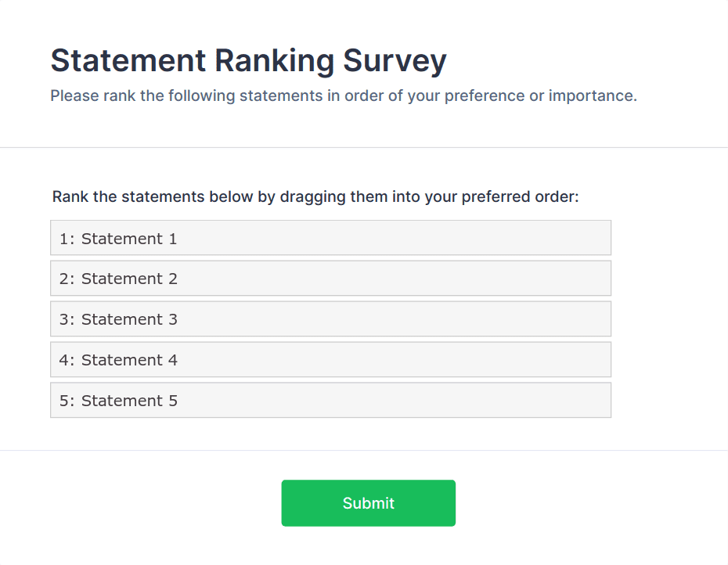This screenshot has width=728, height=565.
Task: Click the "2:" rank number prefix
Action: 67,279
